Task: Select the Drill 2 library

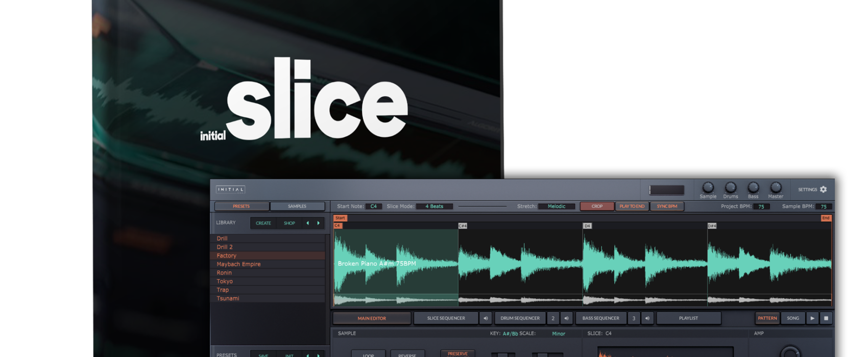Action: click(268, 247)
